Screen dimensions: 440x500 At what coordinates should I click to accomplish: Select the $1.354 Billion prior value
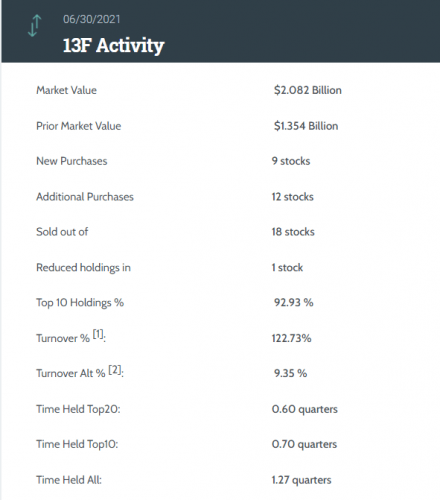tap(306, 126)
